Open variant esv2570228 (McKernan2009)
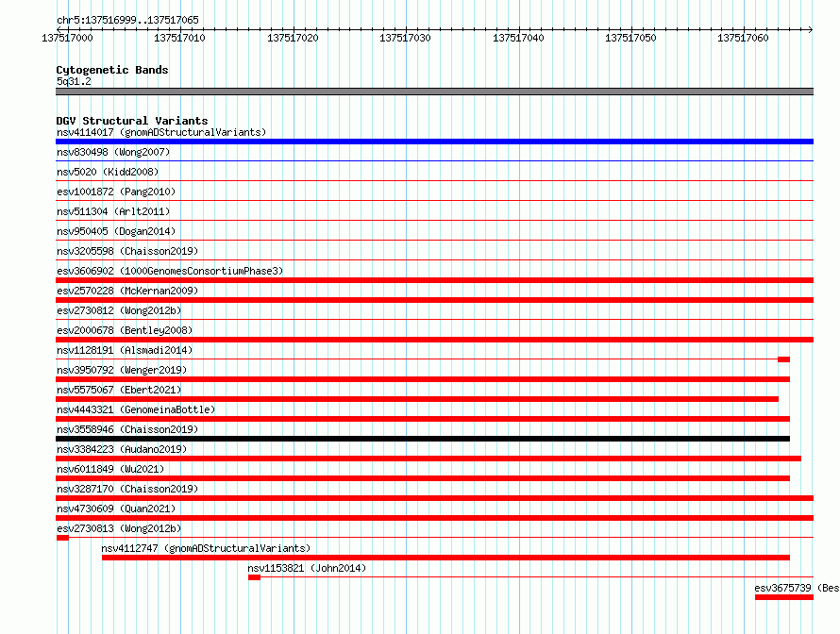The image size is (840, 634). (x=127, y=291)
